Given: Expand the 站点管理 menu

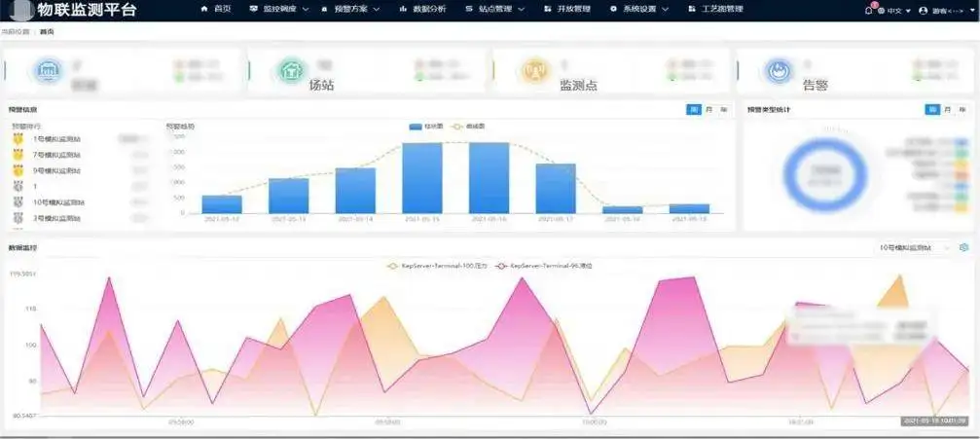Looking at the screenshot, I should click(x=494, y=9).
